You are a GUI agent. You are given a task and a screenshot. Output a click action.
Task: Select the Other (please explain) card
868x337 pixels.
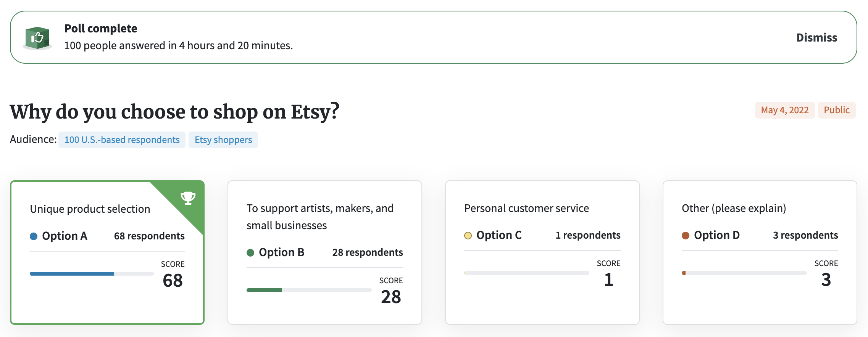(760, 252)
